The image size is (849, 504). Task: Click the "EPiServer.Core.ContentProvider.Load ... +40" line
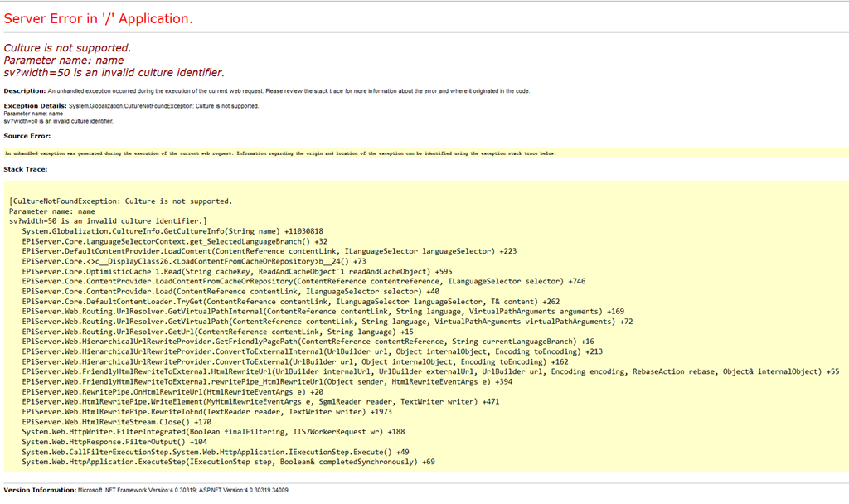click(x=230, y=292)
